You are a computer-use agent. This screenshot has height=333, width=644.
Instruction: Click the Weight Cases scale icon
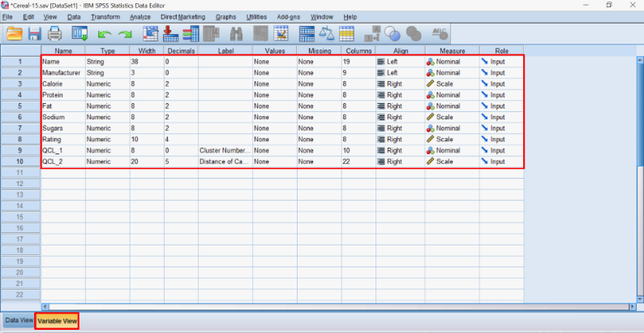pos(327,34)
